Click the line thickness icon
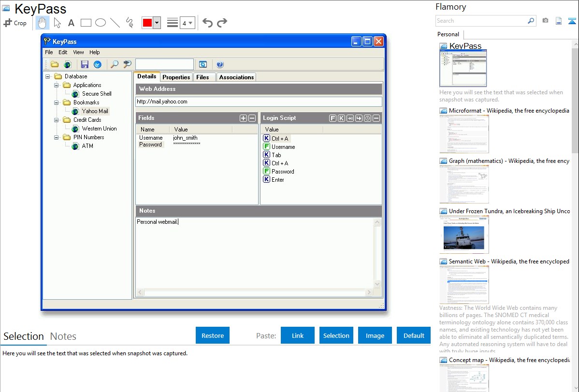Screen dimensions: 579x392 pyautogui.click(x=173, y=23)
